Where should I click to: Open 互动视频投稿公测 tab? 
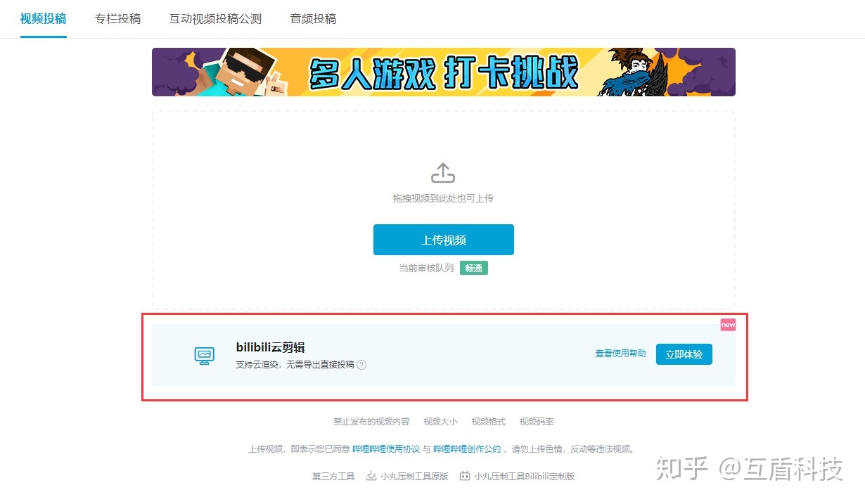click(215, 19)
